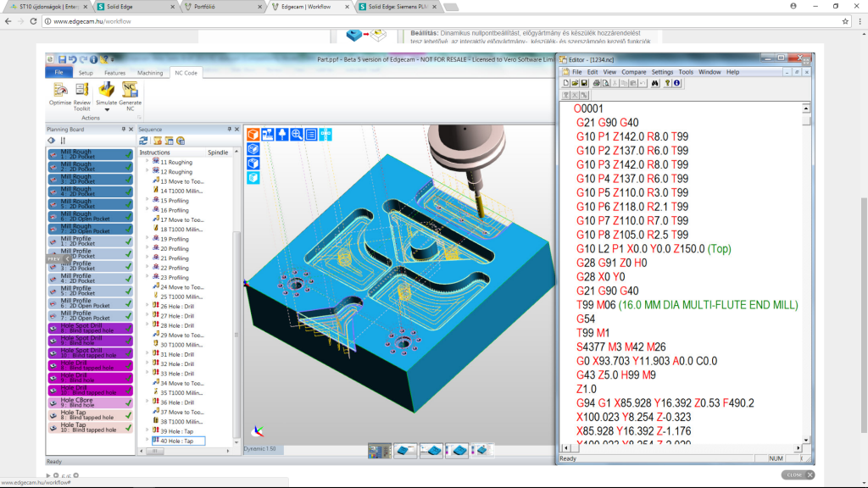
Task: Click the blue info icon in the Editor toolbar
Action: click(676, 83)
